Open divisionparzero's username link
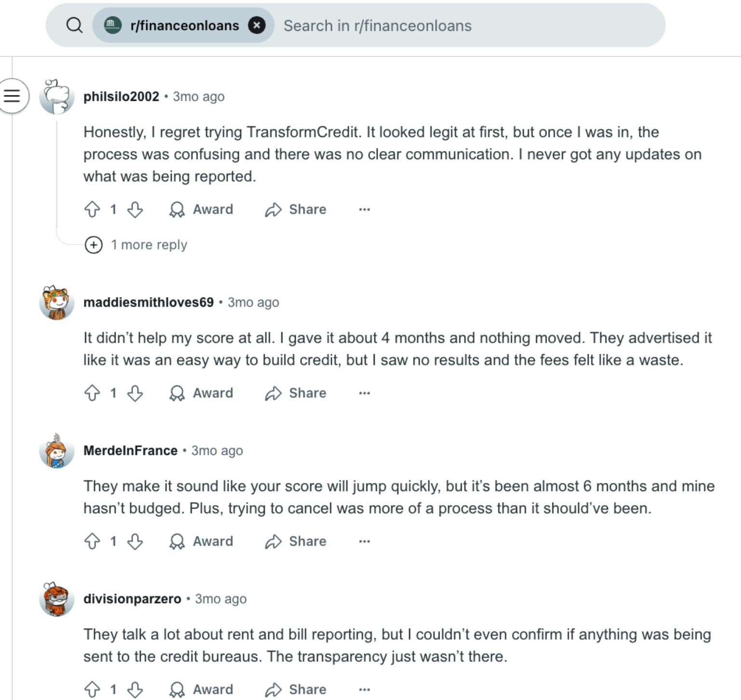Viewport: 741px width, 700px height. (132, 599)
